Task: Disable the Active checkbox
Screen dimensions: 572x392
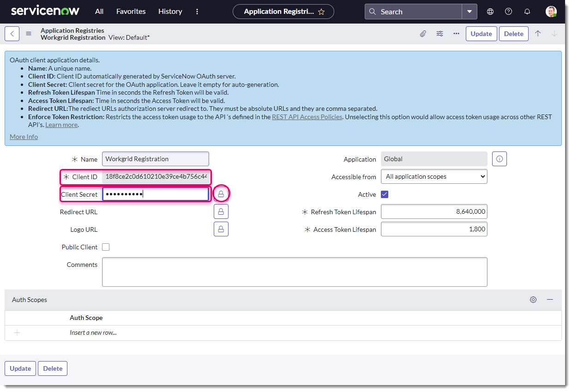Action: click(385, 194)
